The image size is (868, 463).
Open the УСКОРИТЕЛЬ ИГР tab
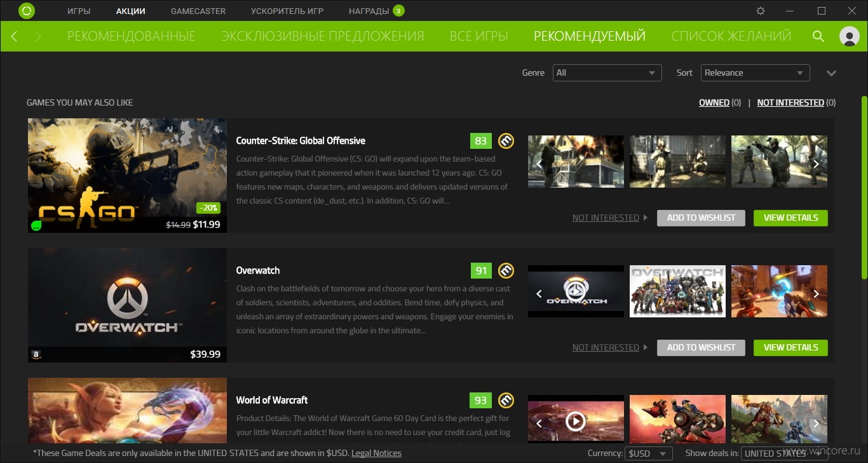point(287,11)
